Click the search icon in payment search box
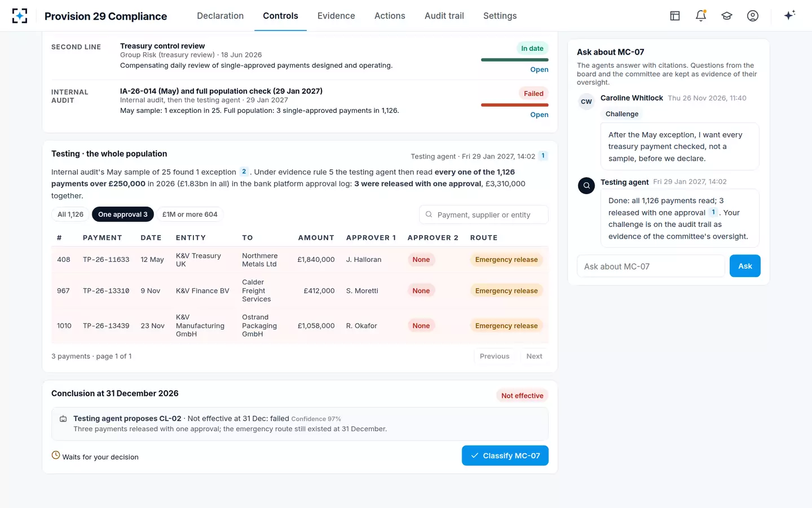 pos(429,214)
